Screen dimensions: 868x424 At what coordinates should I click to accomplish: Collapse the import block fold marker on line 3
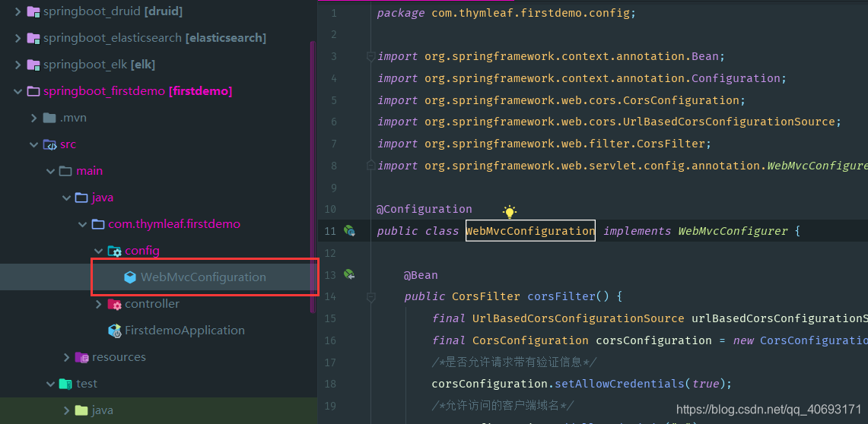[x=371, y=55]
